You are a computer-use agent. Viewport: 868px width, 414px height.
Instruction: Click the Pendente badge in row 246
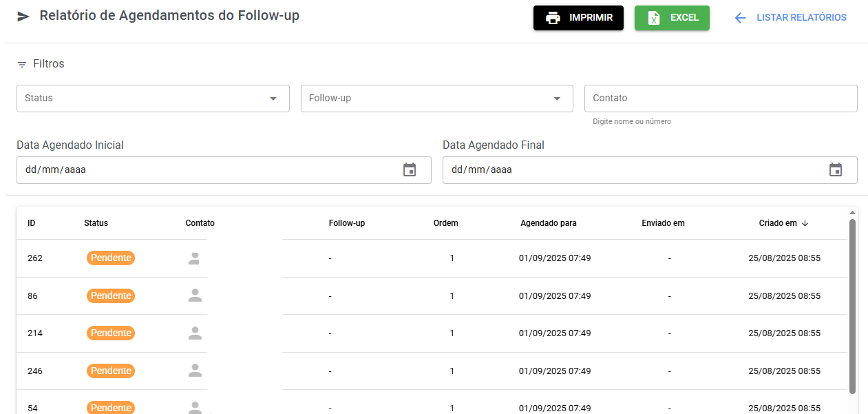tap(111, 371)
